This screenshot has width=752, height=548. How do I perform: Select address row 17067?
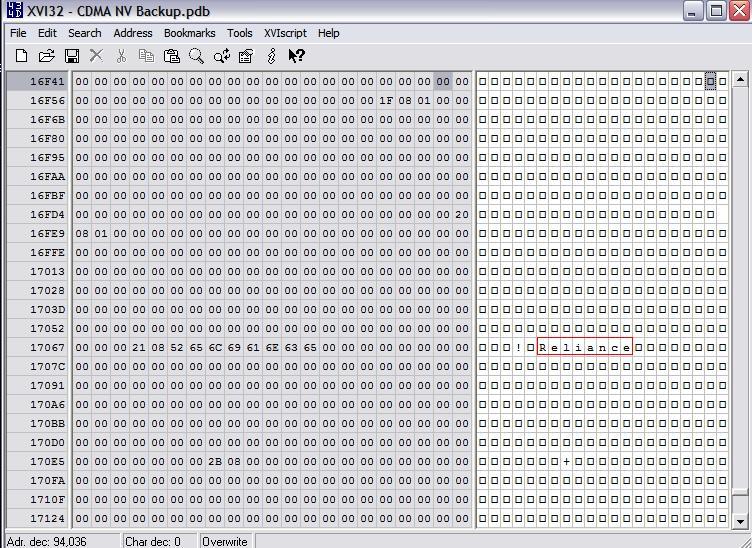(47, 347)
